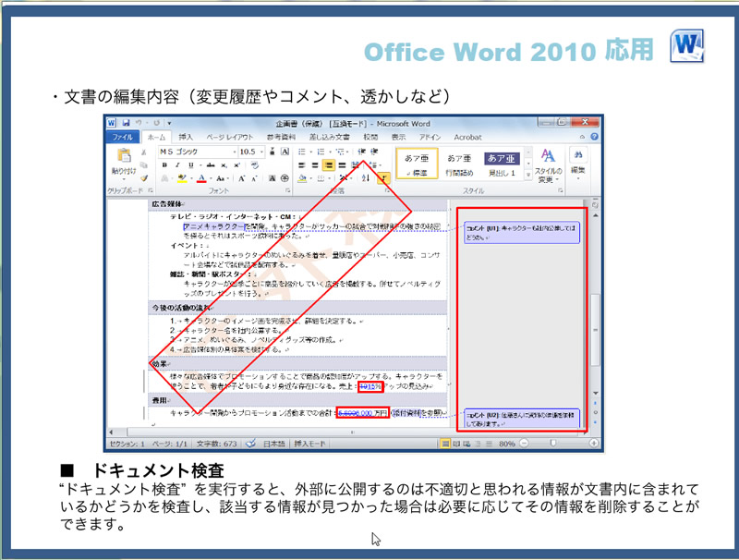This screenshot has height=560, width=739.
Task: Click the numbered list icon
Action: pos(321,152)
